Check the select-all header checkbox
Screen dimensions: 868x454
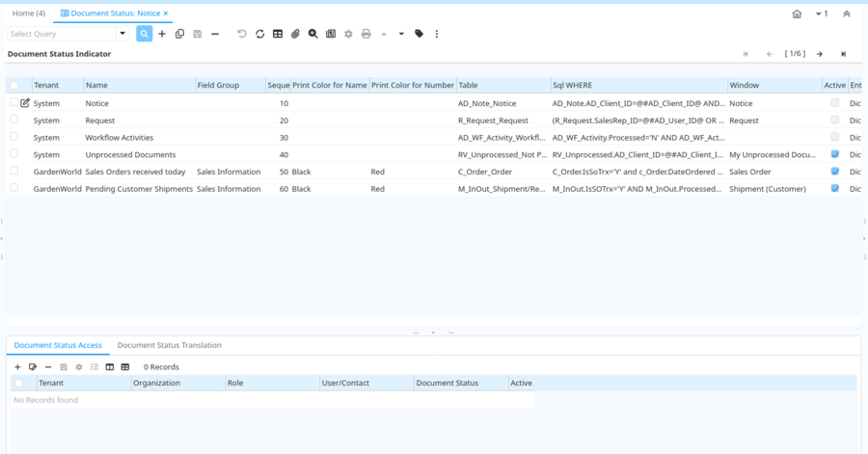[x=14, y=86]
